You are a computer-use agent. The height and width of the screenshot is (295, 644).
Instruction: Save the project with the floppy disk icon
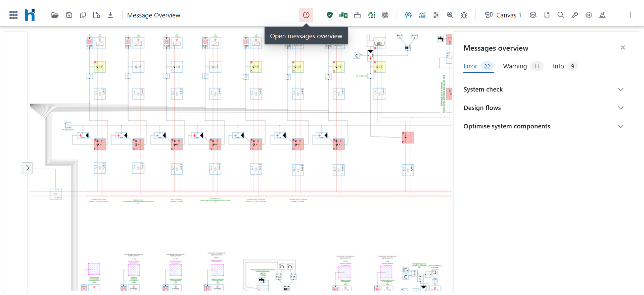69,15
